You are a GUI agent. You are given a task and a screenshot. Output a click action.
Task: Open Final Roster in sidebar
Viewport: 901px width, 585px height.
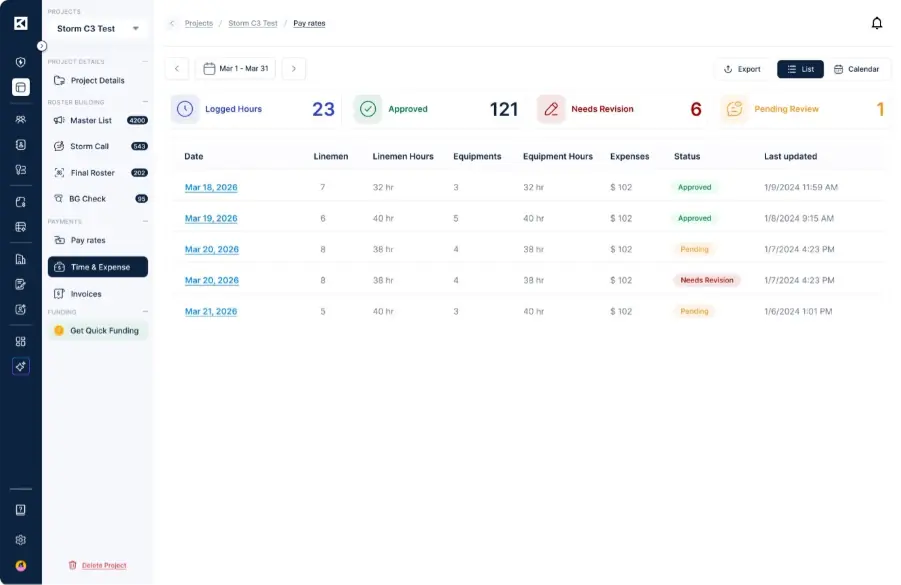point(98,172)
